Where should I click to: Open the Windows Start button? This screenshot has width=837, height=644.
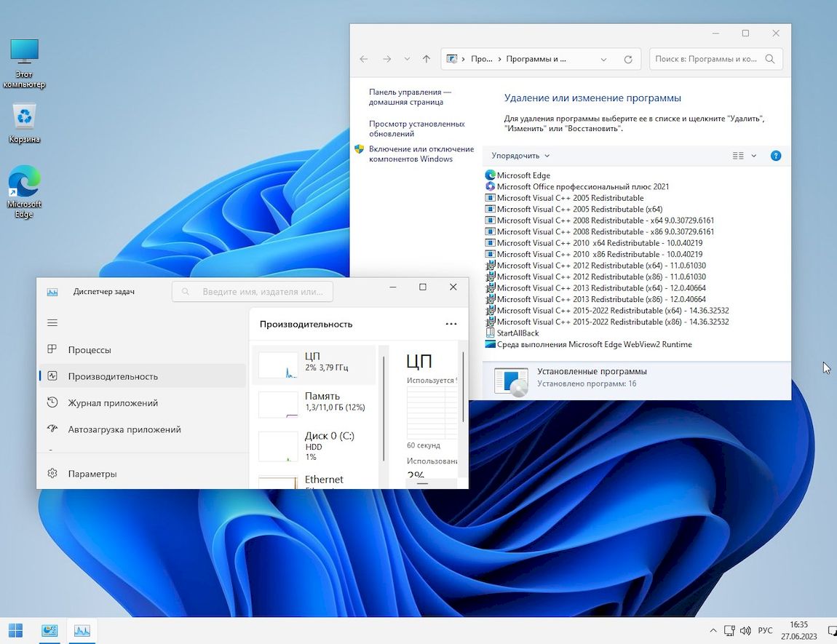pyautogui.click(x=16, y=631)
